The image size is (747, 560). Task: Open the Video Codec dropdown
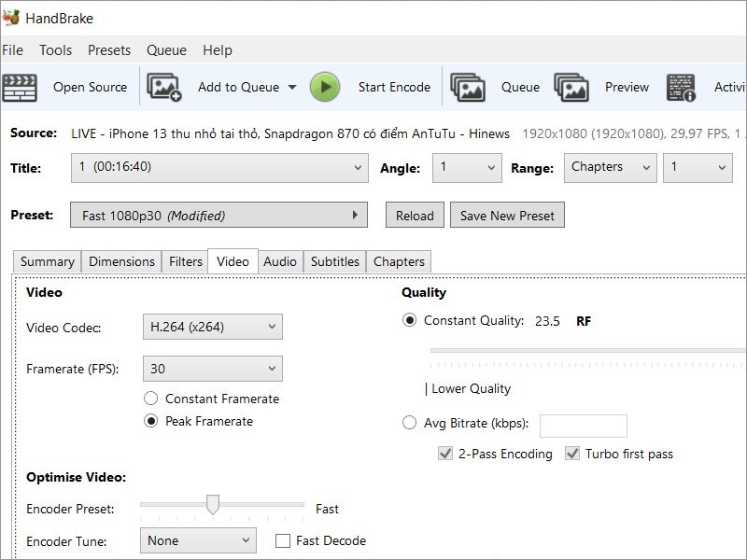coord(213,327)
